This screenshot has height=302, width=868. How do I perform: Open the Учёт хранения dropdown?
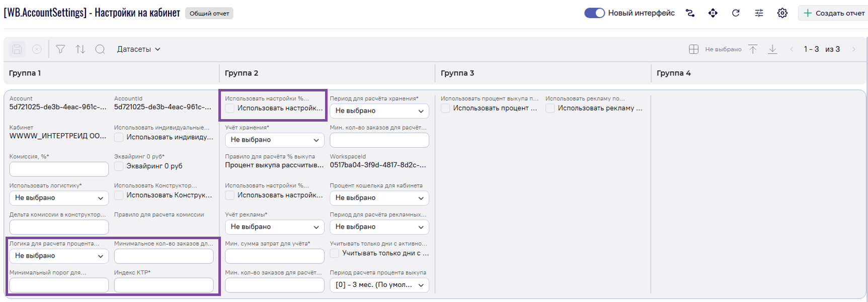274,140
